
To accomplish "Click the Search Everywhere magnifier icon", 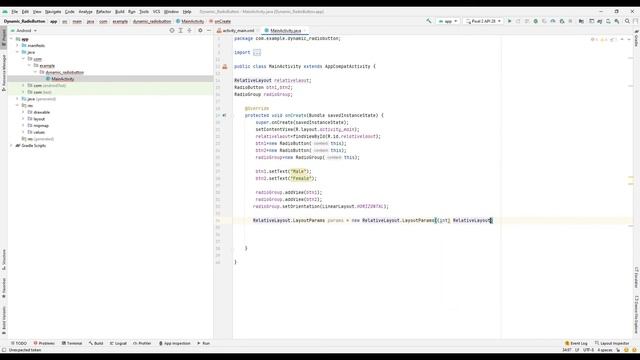I will point(627,21).
